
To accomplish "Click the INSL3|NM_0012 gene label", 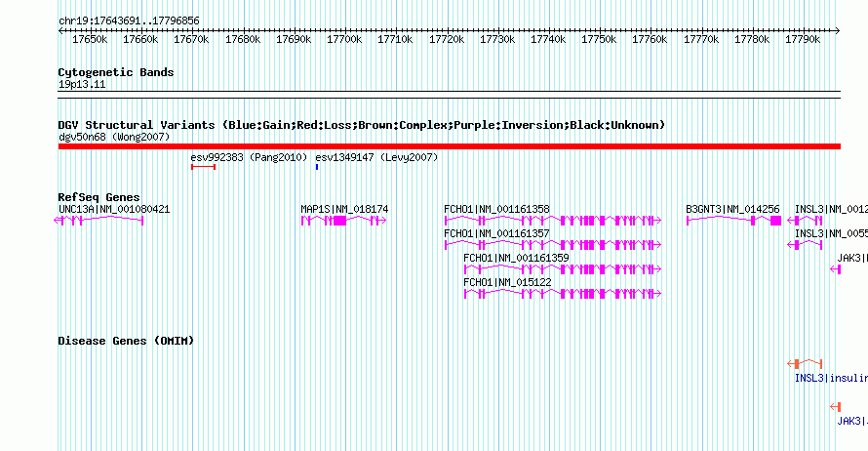I will point(832,210).
